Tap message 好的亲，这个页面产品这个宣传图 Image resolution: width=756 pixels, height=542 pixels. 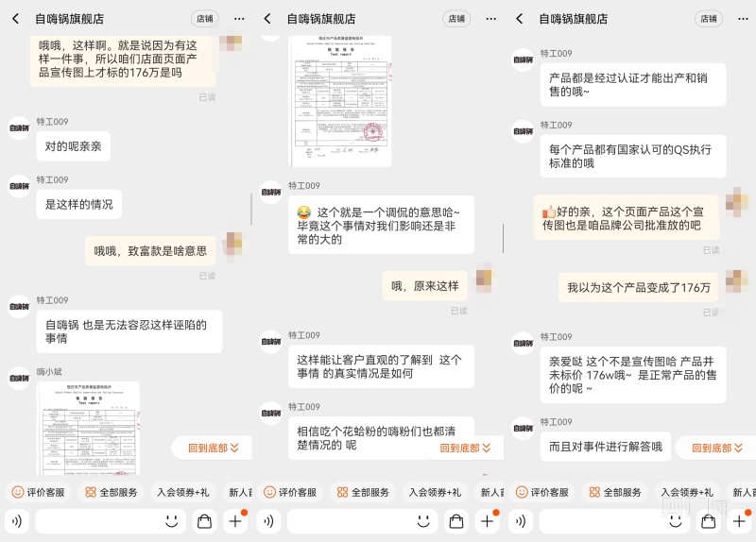tap(627, 218)
